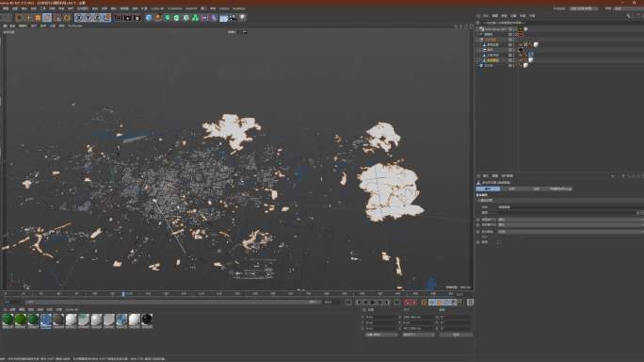
Task: Click the first purple deformer icon
Action: pyautogui.click(x=204, y=18)
